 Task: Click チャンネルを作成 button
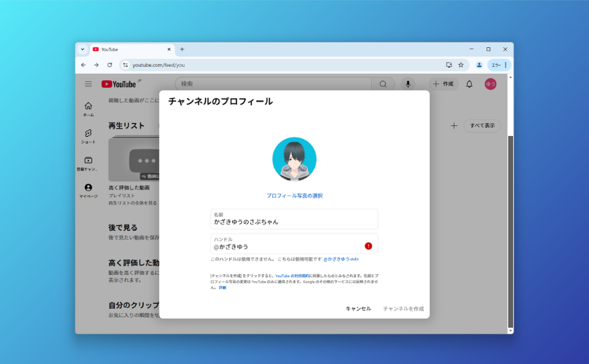click(x=403, y=309)
